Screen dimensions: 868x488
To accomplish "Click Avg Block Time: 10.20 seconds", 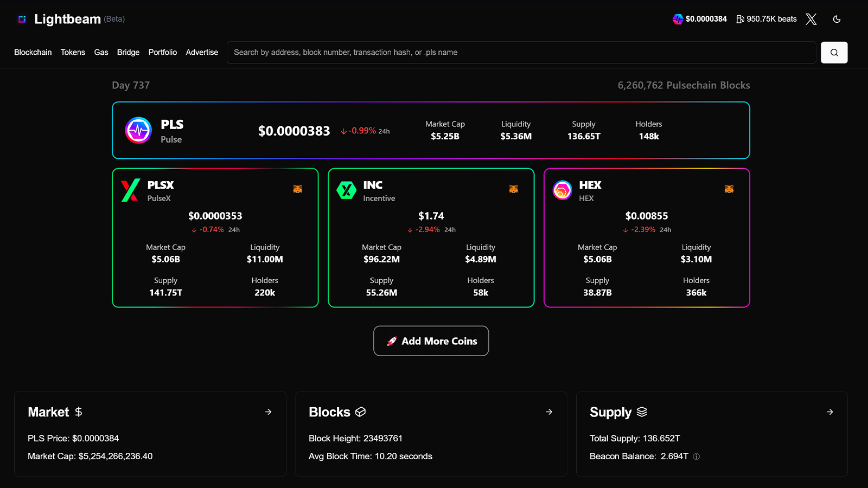I will [371, 457].
